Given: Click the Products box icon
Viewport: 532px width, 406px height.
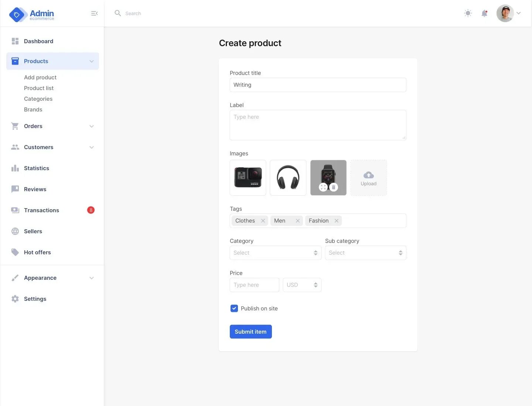Looking at the screenshot, I should point(15,61).
